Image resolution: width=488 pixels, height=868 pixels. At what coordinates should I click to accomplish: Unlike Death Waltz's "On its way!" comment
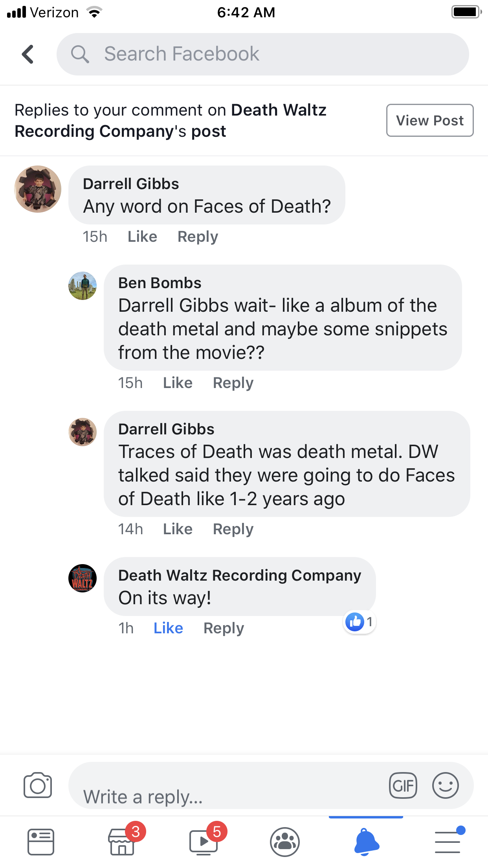[168, 628]
